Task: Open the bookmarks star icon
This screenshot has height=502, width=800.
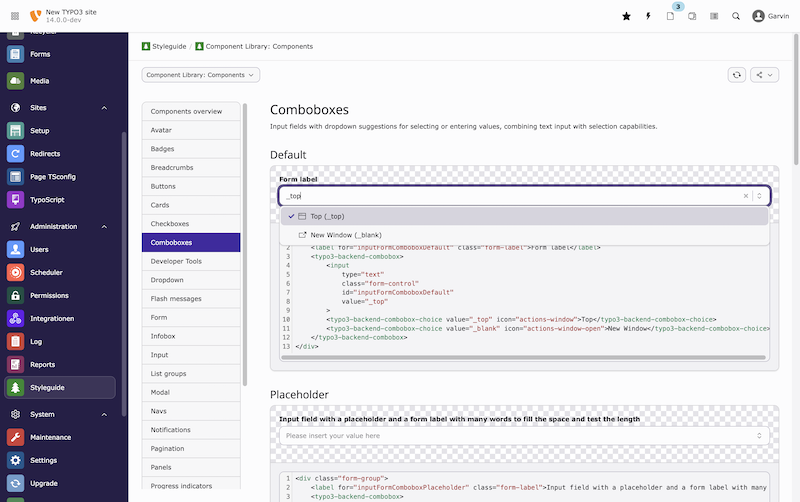Action: coord(626,16)
